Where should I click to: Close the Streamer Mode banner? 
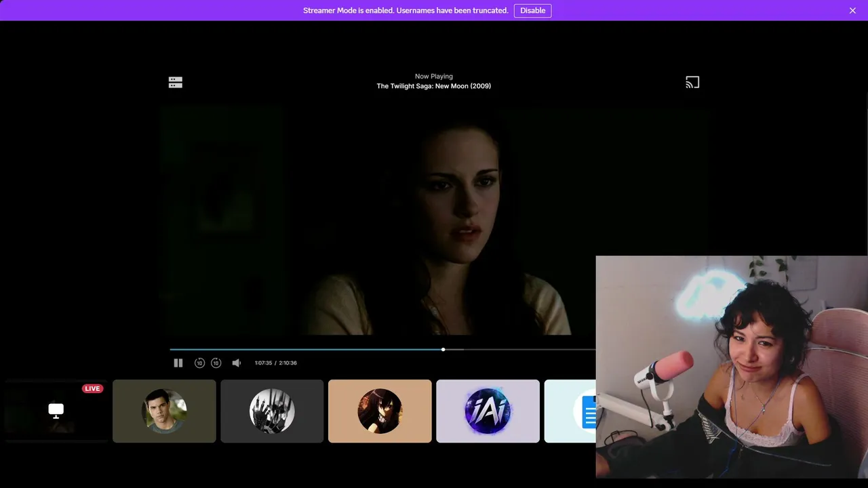[852, 10]
